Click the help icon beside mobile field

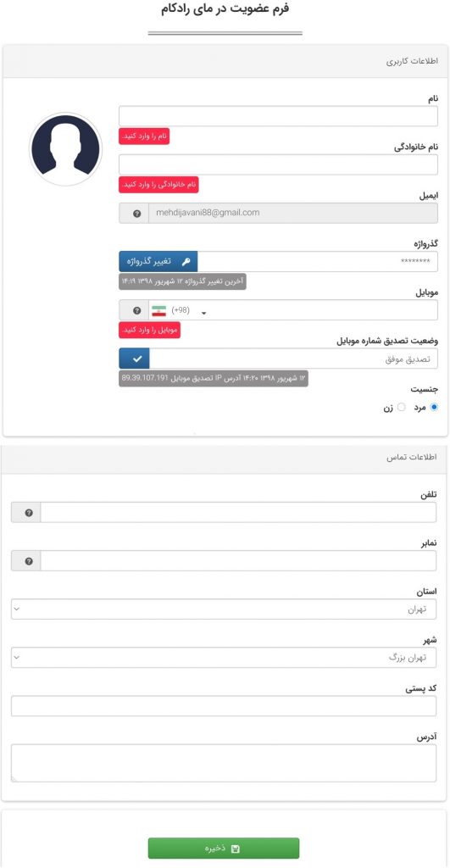click(x=137, y=310)
